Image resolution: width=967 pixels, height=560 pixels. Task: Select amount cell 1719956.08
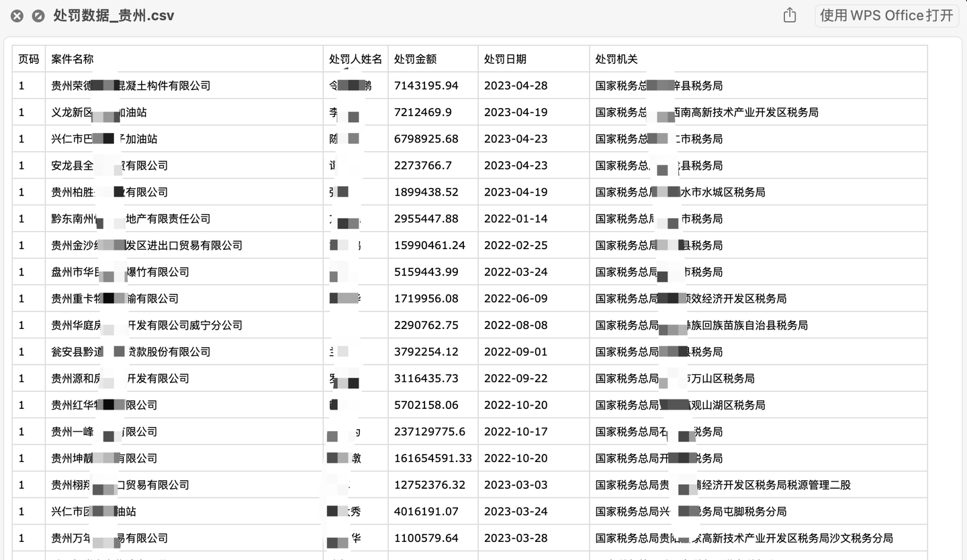[433, 298]
